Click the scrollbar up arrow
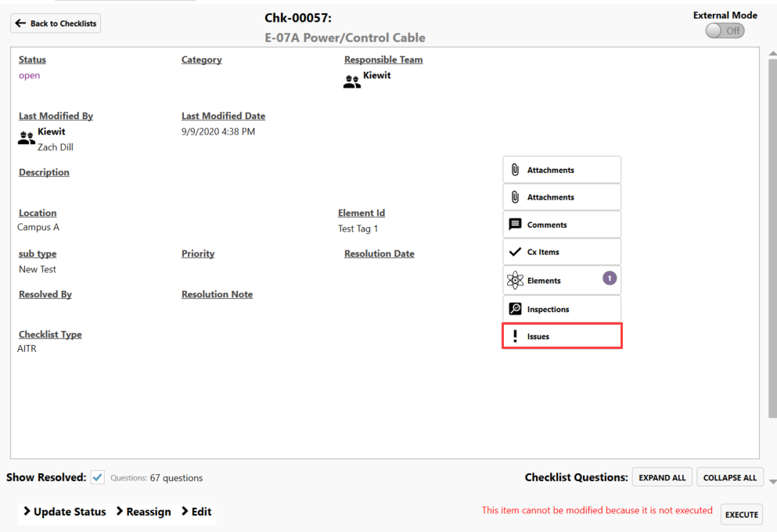The image size is (777, 532). pyautogui.click(x=772, y=53)
